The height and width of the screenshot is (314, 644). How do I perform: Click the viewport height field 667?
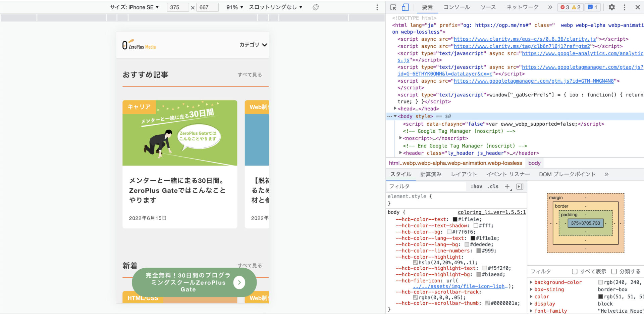click(207, 7)
